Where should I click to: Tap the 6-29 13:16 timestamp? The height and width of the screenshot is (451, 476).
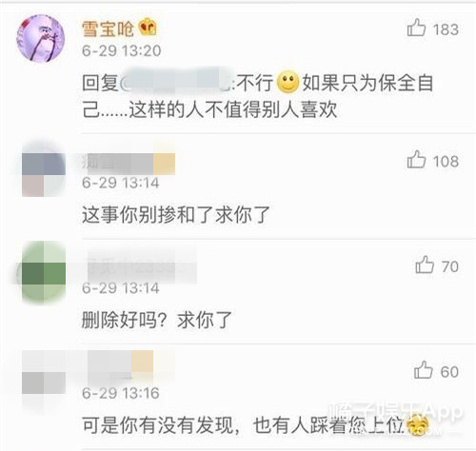pos(121,393)
